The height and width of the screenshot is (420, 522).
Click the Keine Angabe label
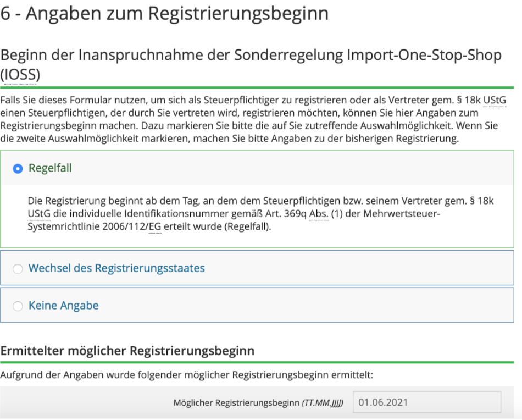[64, 306]
